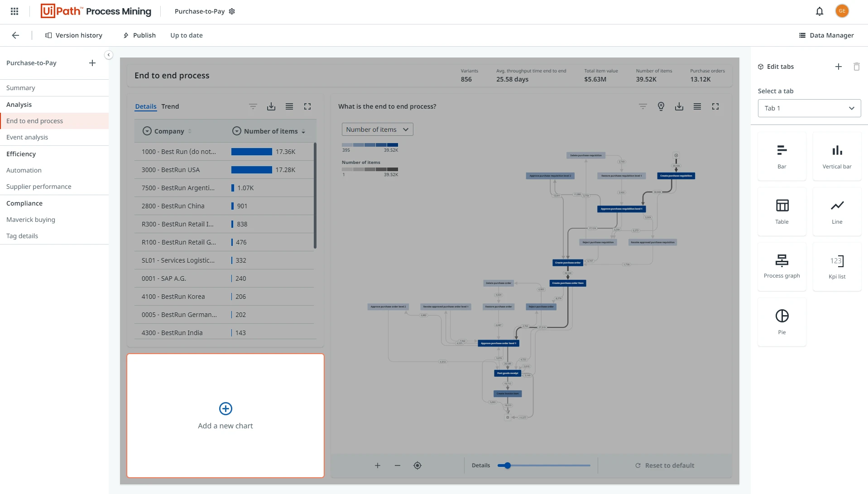Switch to the Details tab
The height and width of the screenshot is (494, 868).
tap(146, 106)
